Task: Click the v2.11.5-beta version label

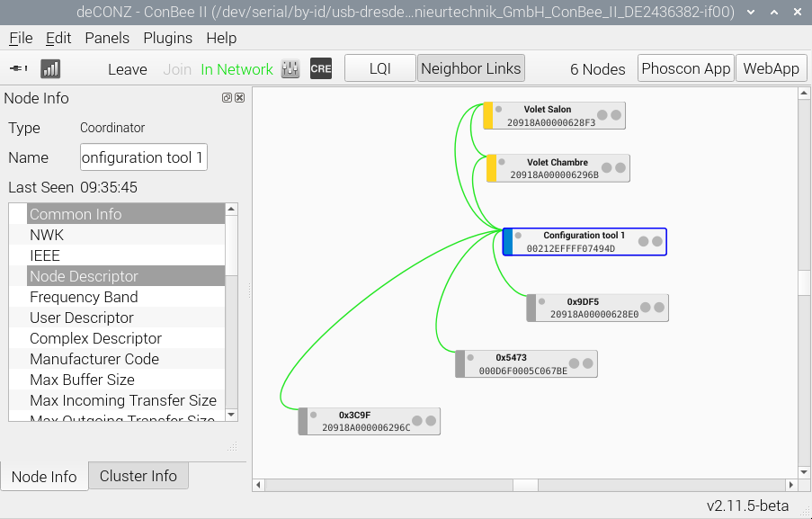Action: tap(748, 506)
